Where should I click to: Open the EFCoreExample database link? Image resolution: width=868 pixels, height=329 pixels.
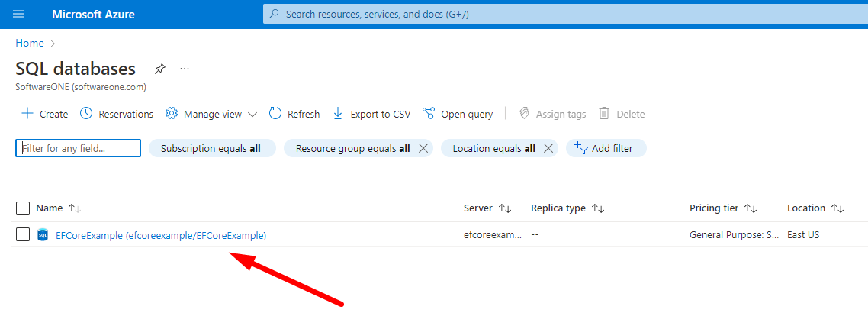pyautogui.click(x=161, y=235)
